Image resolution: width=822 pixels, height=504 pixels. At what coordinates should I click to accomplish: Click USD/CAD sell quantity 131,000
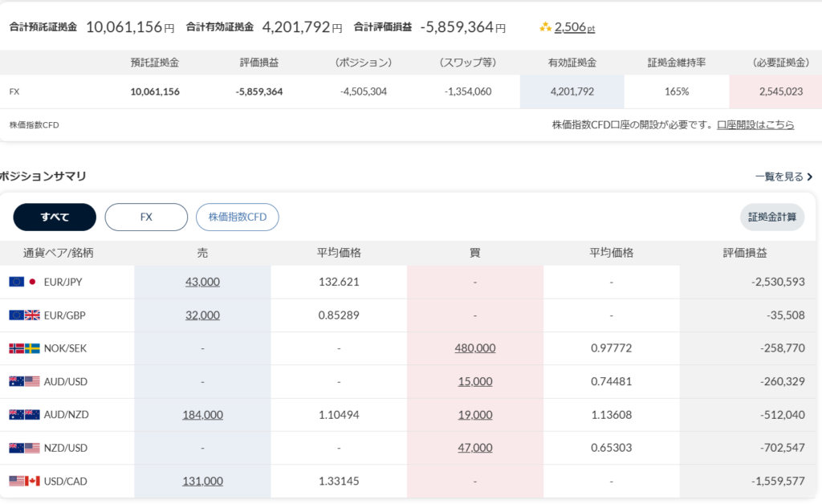point(202,481)
